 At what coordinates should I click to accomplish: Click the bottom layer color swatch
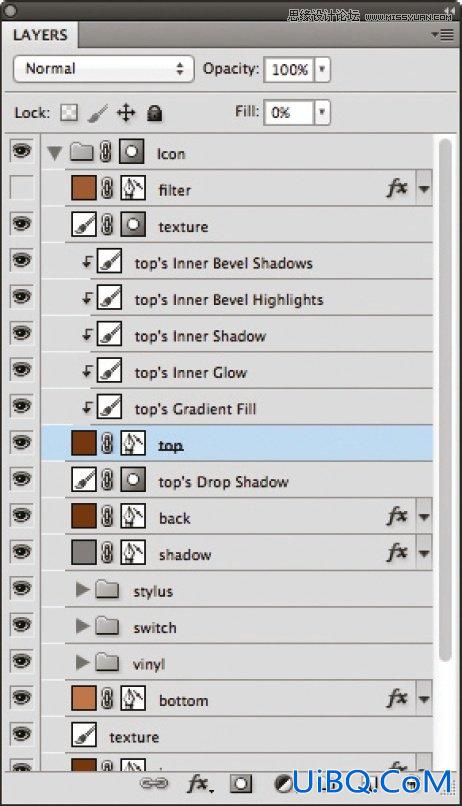[84, 698]
